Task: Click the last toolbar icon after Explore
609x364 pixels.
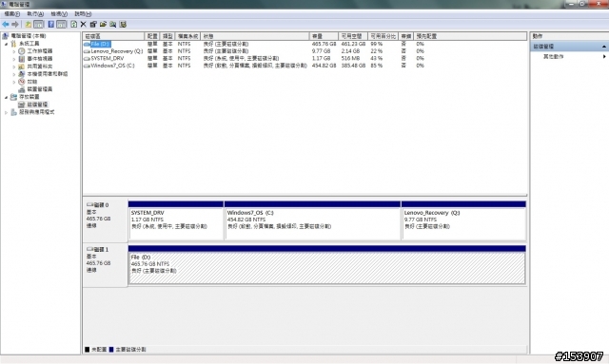Action: coord(123,25)
